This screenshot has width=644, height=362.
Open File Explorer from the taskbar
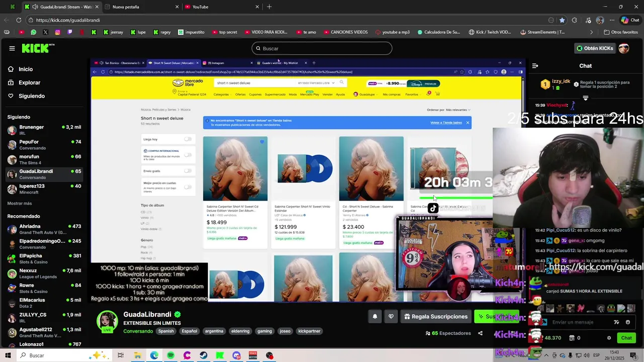pos(137,355)
